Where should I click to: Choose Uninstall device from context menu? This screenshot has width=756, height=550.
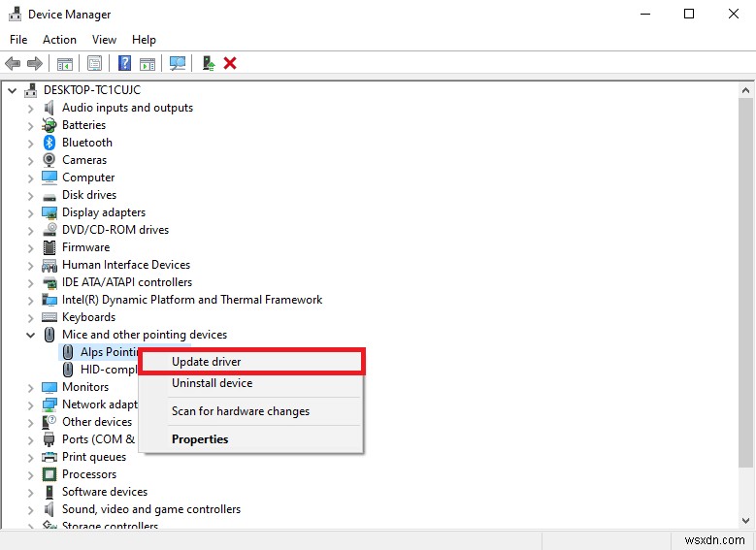pos(251,383)
